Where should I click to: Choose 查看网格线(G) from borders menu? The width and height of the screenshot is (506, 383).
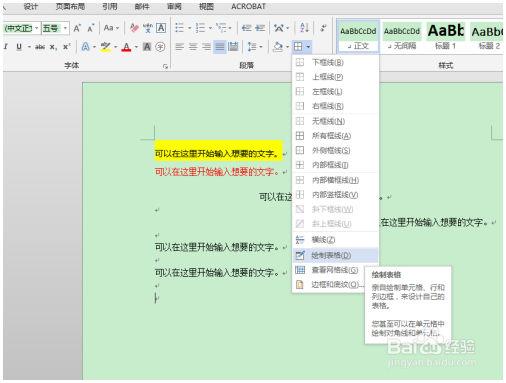pyautogui.click(x=335, y=270)
